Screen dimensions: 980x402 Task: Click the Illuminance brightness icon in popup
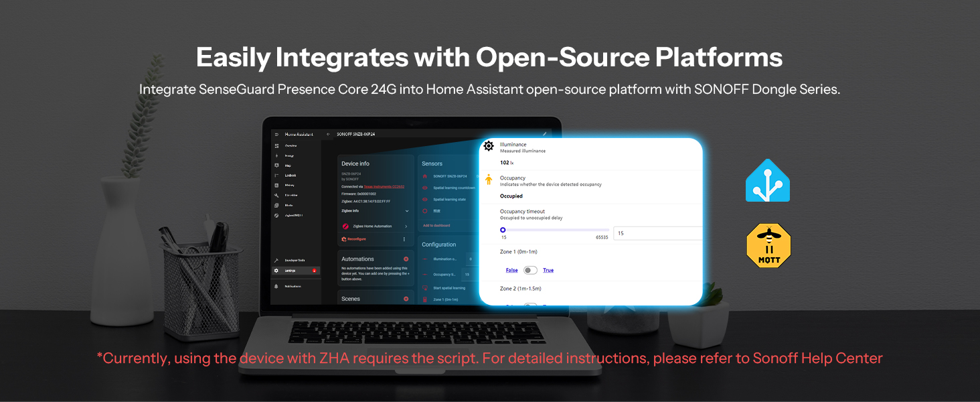pyautogui.click(x=489, y=146)
